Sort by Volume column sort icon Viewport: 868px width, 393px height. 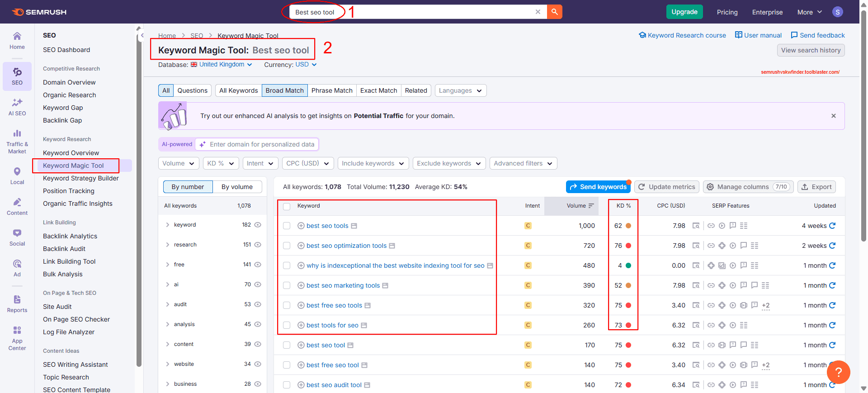(x=591, y=206)
